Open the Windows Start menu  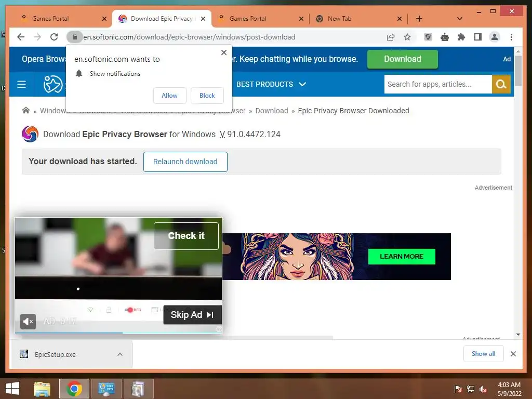click(x=12, y=389)
